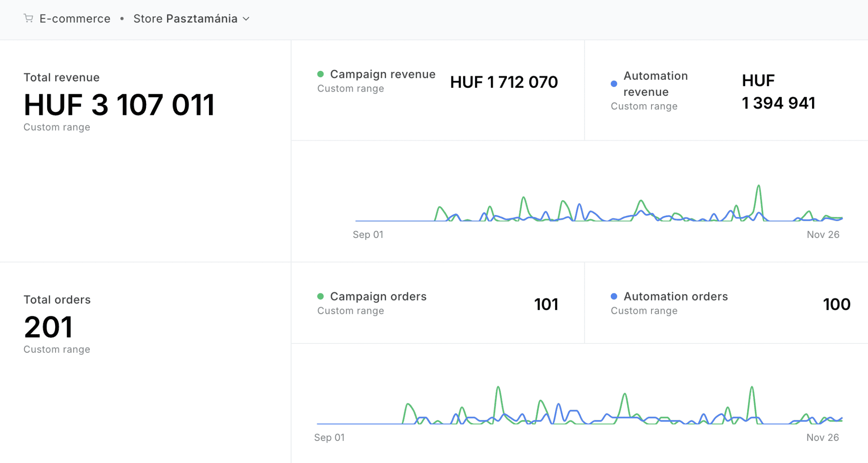Screen dimensions: 868x463
Task: Click the Total orders value 201
Action: click(x=49, y=326)
